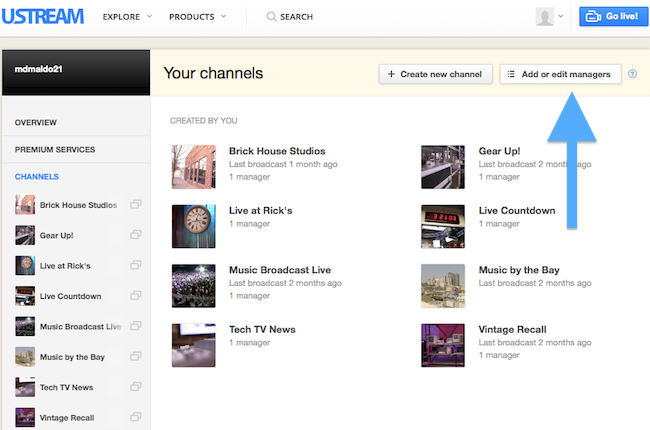The width and height of the screenshot is (650, 430).
Task: Open Music Broadcast Live popout icon in sidebar
Action: [136, 326]
